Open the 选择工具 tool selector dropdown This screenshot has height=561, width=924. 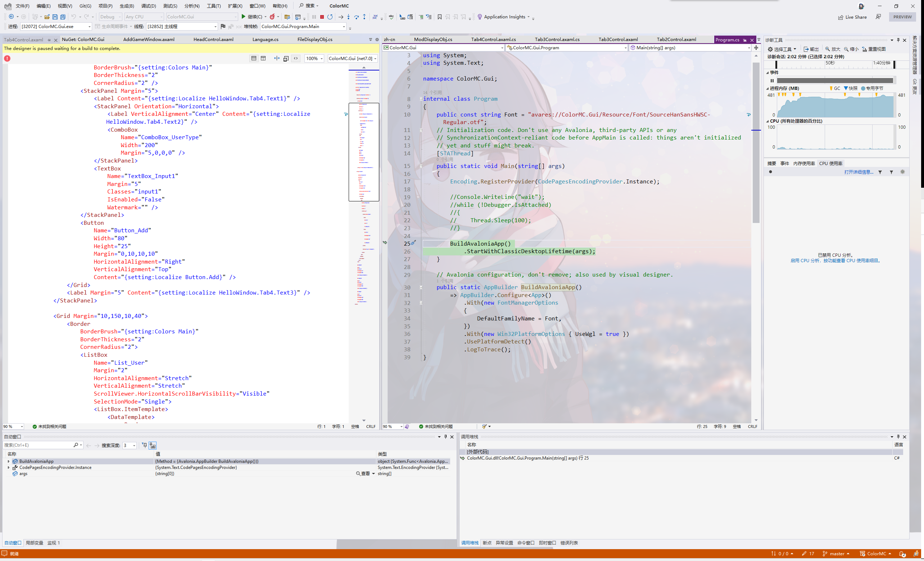click(x=783, y=49)
